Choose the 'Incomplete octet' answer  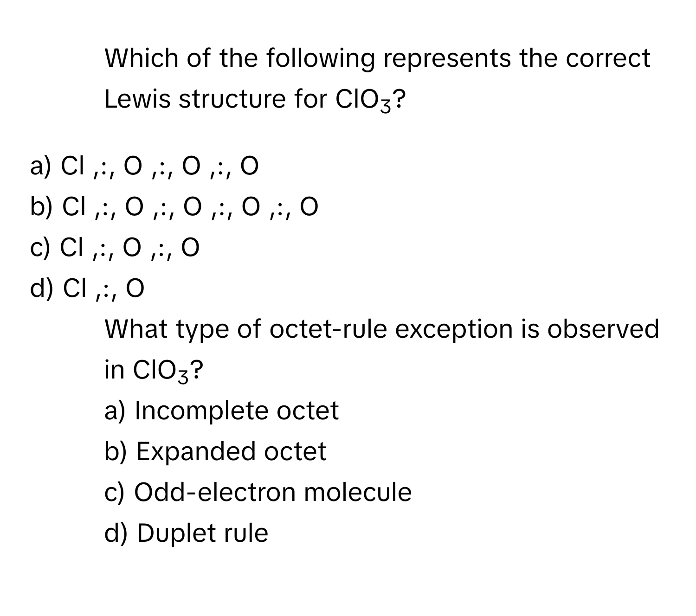click(x=222, y=411)
